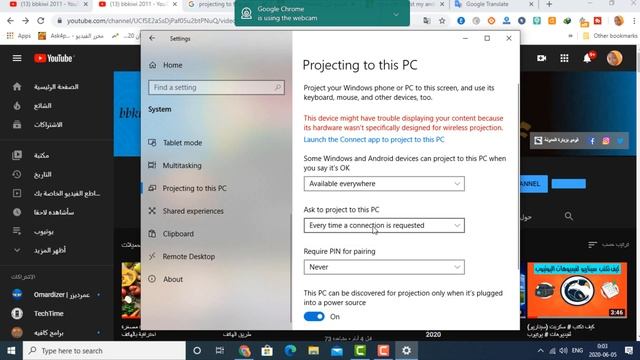Open the Windows Start menu

[11, 351]
